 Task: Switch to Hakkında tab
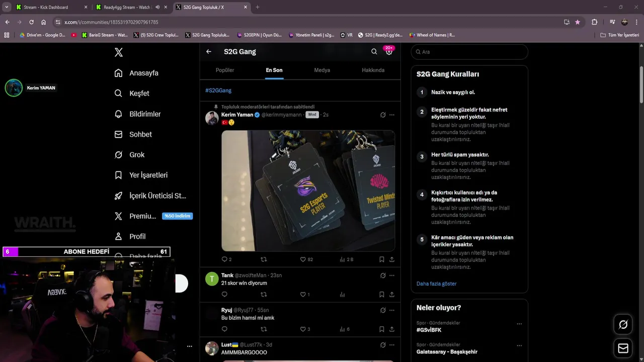click(373, 70)
